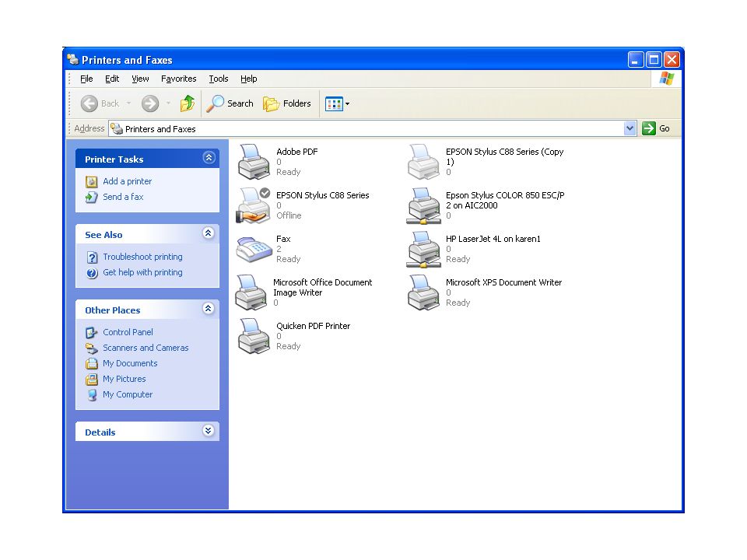The image size is (747, 560).
Task: Select Microsoft Office Document Image Writer icon
Action: [x=251, y=292]
